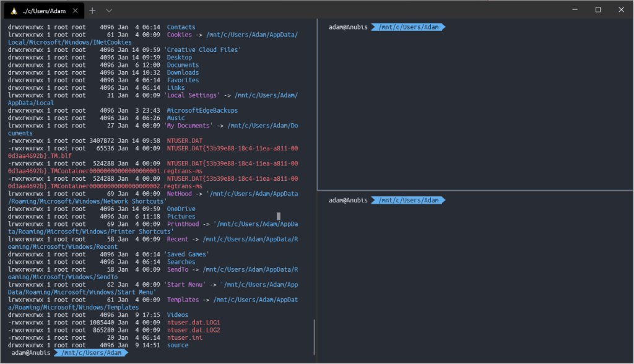Click the Documents directory name
The image size is (634, 364).
tap(183, 65)
